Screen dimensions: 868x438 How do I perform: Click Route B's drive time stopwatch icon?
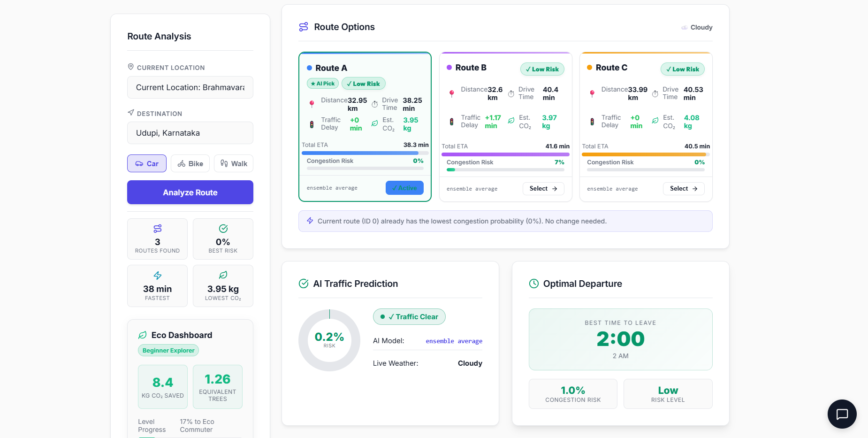click(x=511, y=93)
